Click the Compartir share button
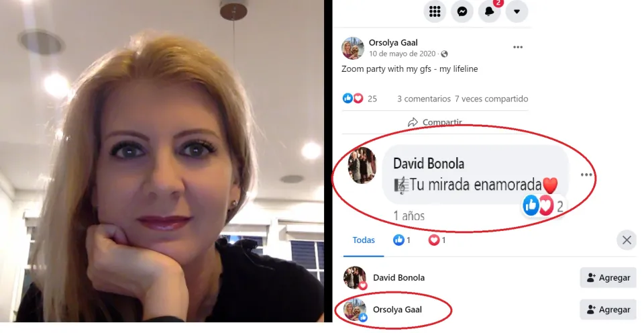 pyautogui.click(x=435, y=122)
